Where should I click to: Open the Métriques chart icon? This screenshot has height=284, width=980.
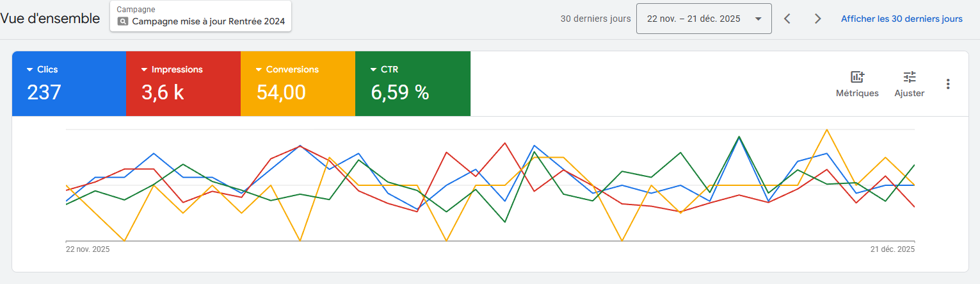pyautogui.click(x=857, y=78)
